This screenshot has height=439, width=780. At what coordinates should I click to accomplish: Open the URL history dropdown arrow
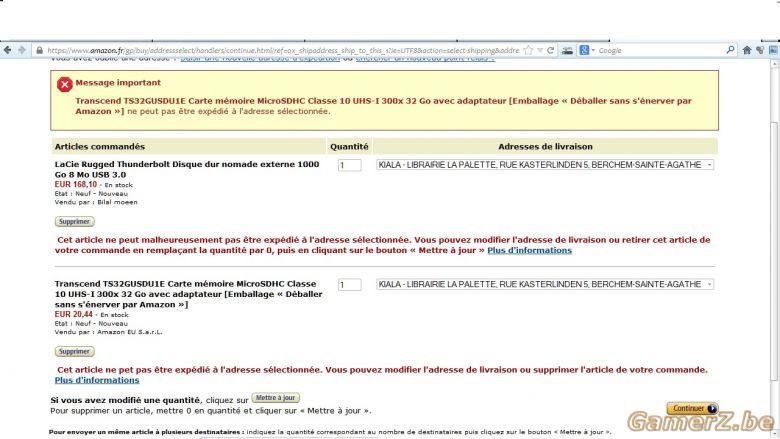tap(540, 50)
